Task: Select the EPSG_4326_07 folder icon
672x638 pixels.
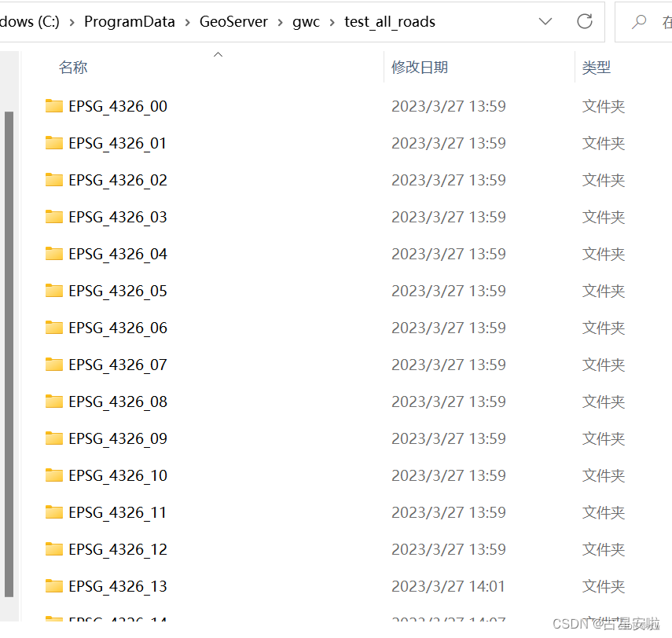Action: pos(54,365)
